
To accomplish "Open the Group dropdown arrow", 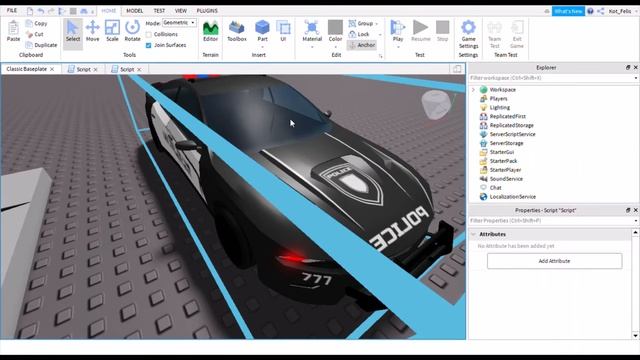I will point(376,24).
